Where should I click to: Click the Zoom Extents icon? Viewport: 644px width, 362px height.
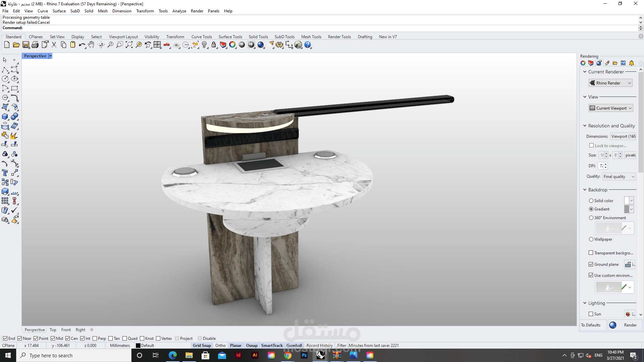coord(129,45)
